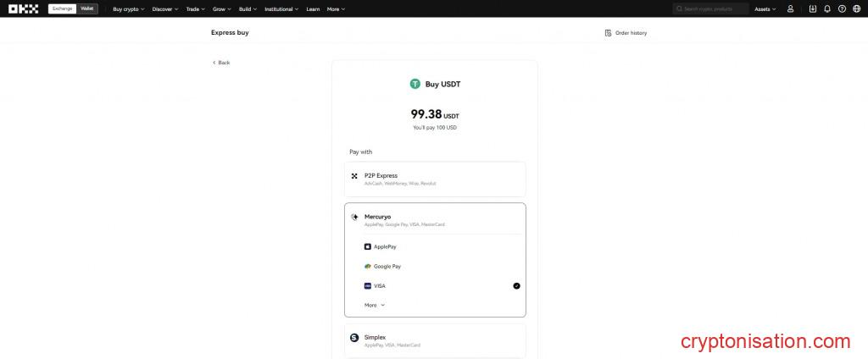Click the download app icon
This screenshot has height=359, width=868.
click(813, 8)
